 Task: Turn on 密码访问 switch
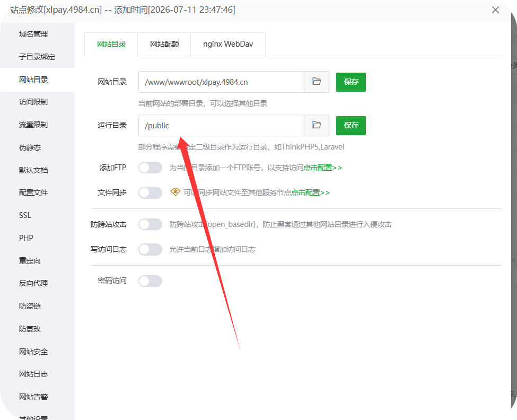151,281
